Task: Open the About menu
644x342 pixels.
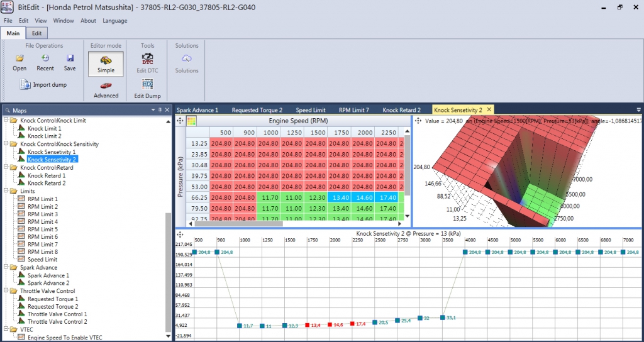Action: tap(88, 21)
